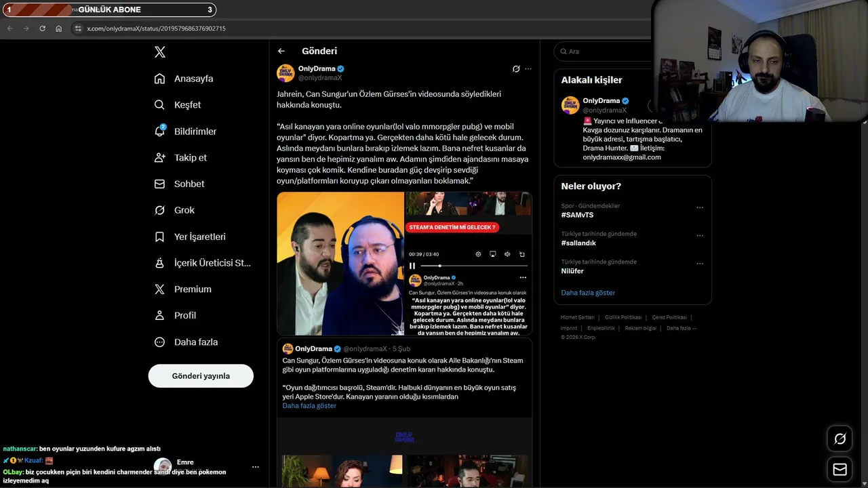Open the post's three-dot more menu

pyautogui.click(x=528, y=69)
